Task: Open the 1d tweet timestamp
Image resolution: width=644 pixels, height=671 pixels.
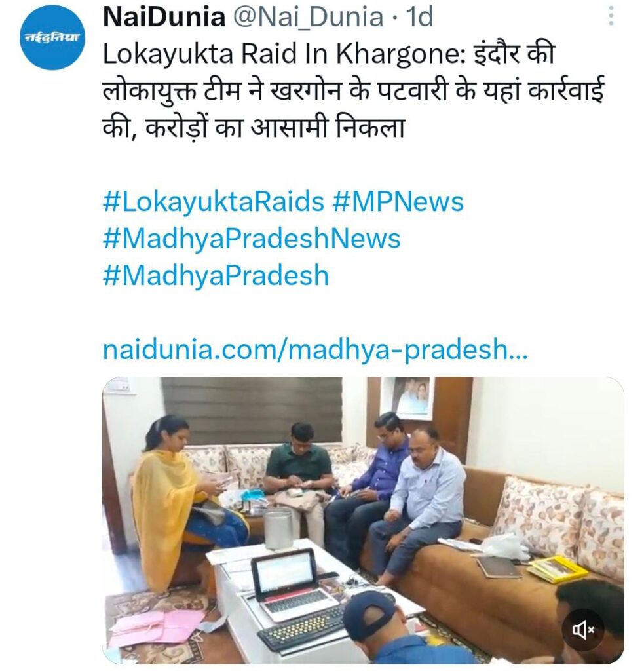Action: [419, 17]
